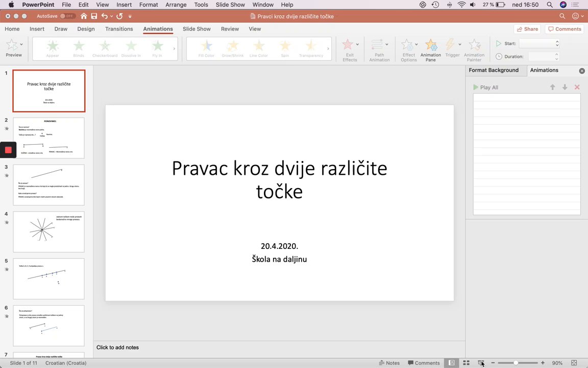Apply the Spin emphasis effect
The height and width of the screenshot is (368, 588).
[285, 49]
